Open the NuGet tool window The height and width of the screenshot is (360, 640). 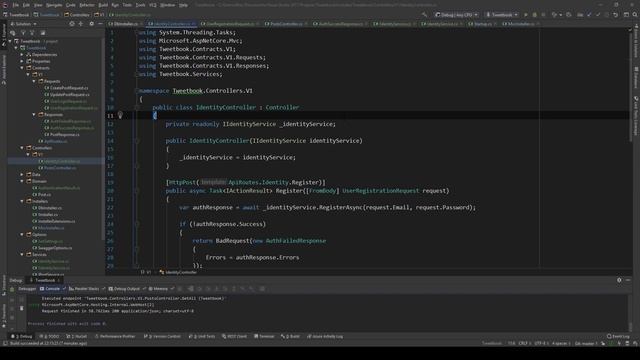pos(77,336)
